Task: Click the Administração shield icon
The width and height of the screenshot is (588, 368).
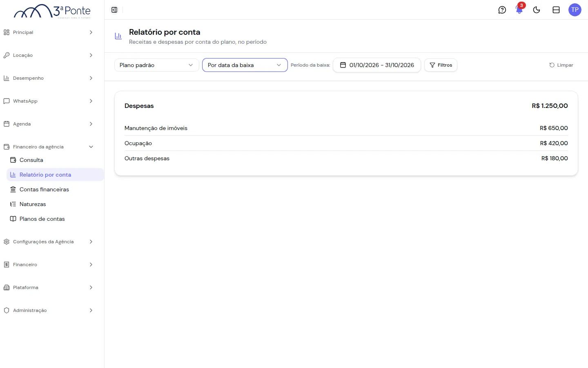Action: (7, 310)
